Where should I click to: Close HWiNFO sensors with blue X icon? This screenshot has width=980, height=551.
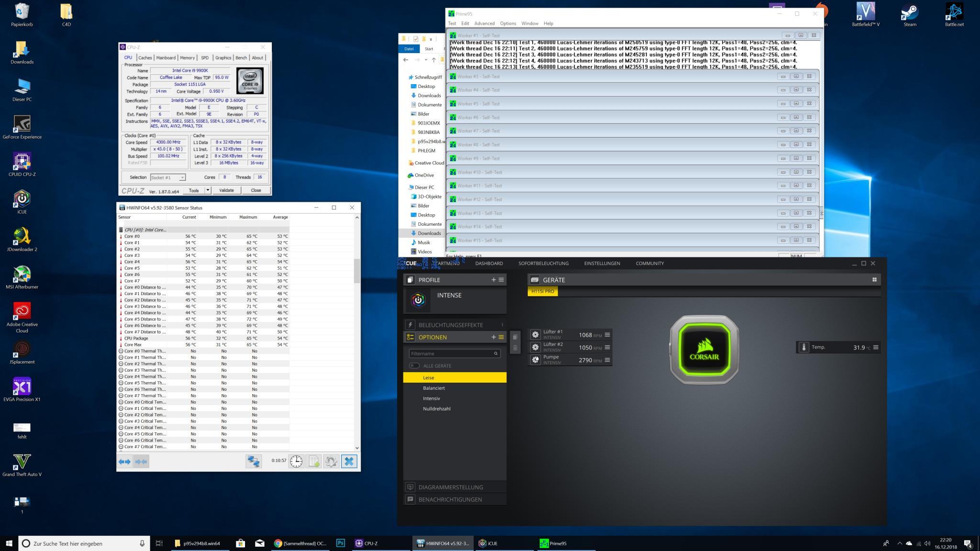[x=349, y=461]
